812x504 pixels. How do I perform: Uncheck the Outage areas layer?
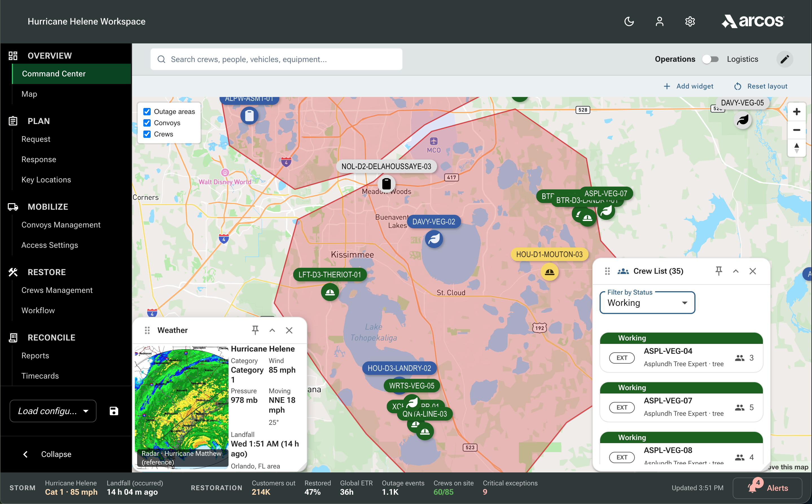pos(147,112)
